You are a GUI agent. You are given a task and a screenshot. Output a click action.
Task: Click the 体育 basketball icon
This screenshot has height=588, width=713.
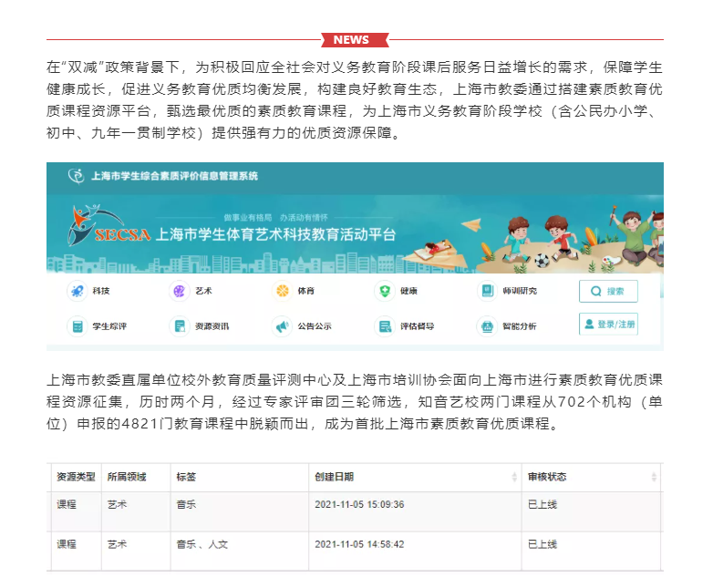click(x=283, y=291)
